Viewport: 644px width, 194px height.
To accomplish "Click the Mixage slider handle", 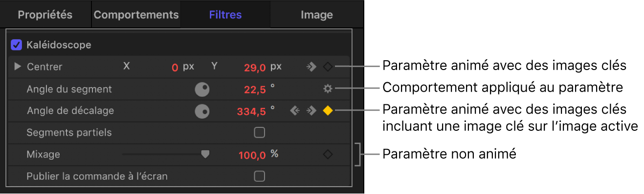I will click(205, 154).
